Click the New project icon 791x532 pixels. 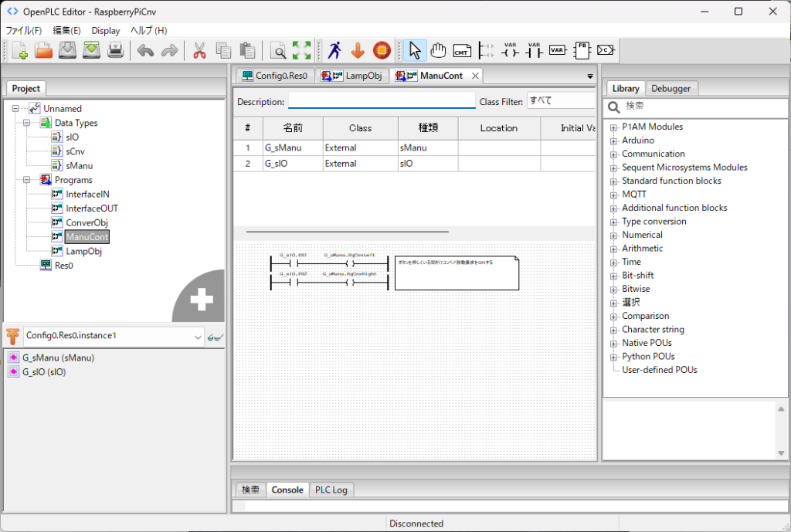(x=19, y=50)
